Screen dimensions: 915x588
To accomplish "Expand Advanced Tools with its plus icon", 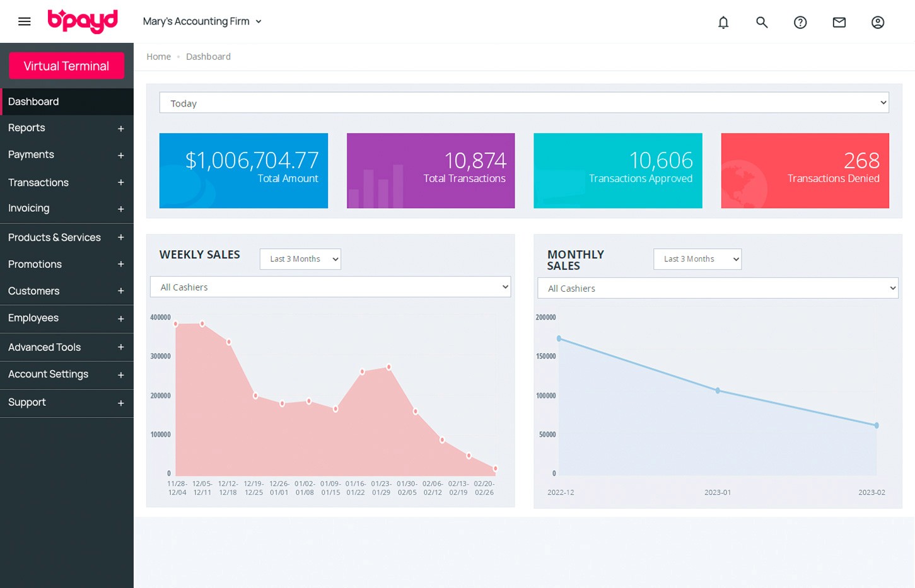I will pyautogui.click(x=120, y=347).
